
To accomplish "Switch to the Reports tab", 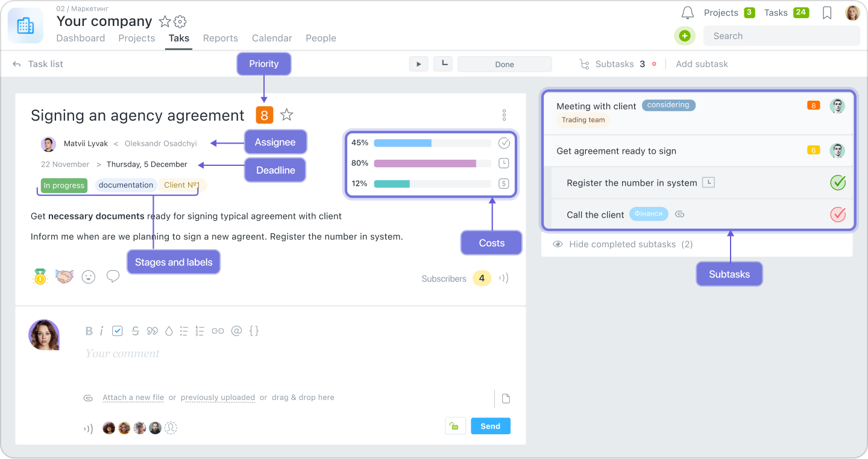I will [x=221, y=38].
